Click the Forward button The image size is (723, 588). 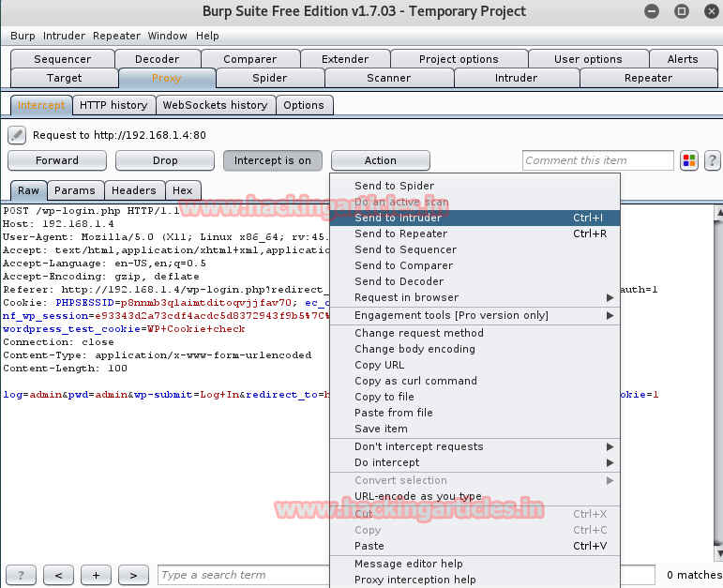pyautogui.click(x=57, y=160)
